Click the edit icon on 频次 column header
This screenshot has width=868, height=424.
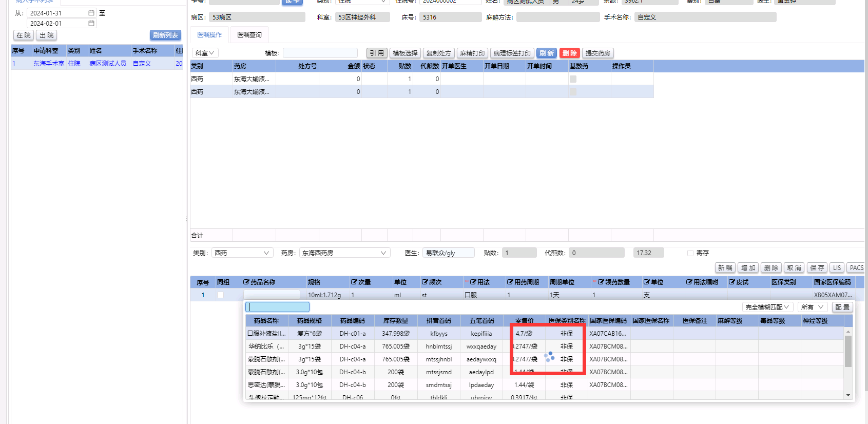click(x=425, y=282)
